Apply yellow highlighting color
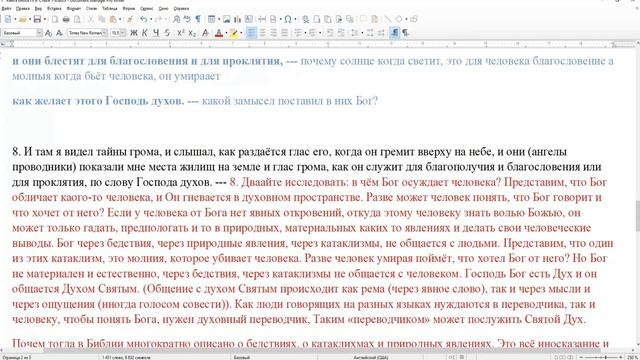640x360 pixels. pos(233,33)
